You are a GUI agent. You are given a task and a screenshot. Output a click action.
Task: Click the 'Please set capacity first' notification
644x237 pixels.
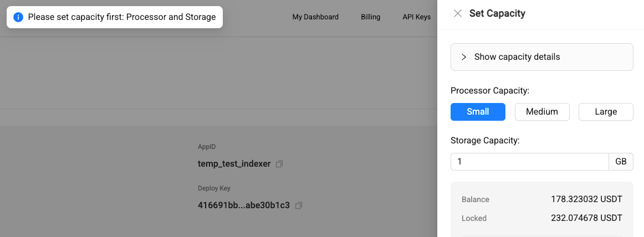click(x=121, y=17)
